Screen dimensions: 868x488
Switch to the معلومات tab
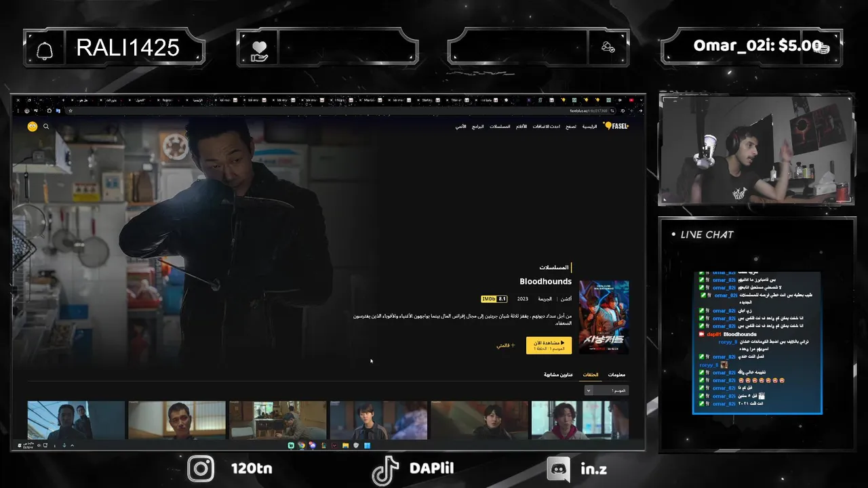click(x=616, y=375)
